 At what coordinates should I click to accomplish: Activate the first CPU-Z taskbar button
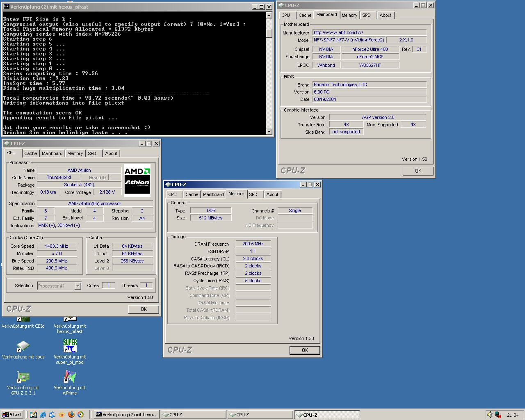pyautogui.click(x=193, y=415)
